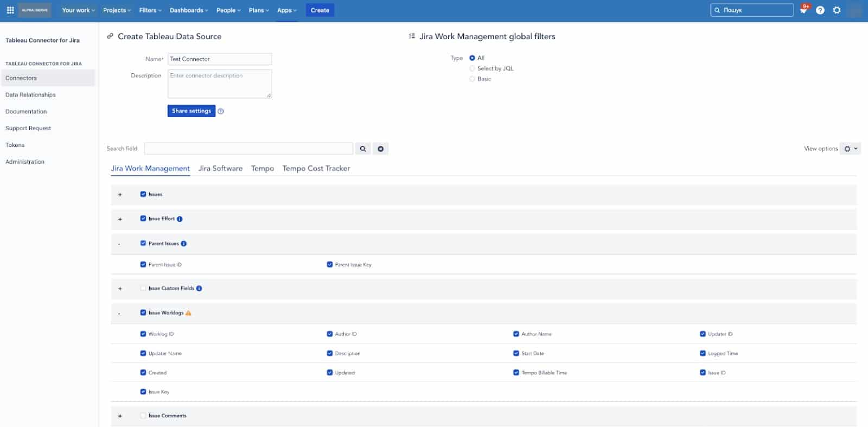
Task: Click the Alpha Serve logo
Action: tap(35, 10)
